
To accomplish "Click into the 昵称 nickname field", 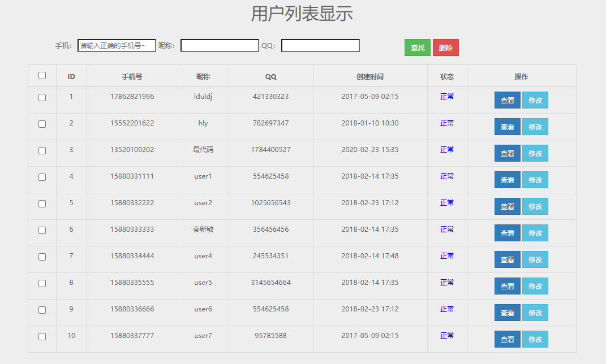I will [x=220, y=46].
